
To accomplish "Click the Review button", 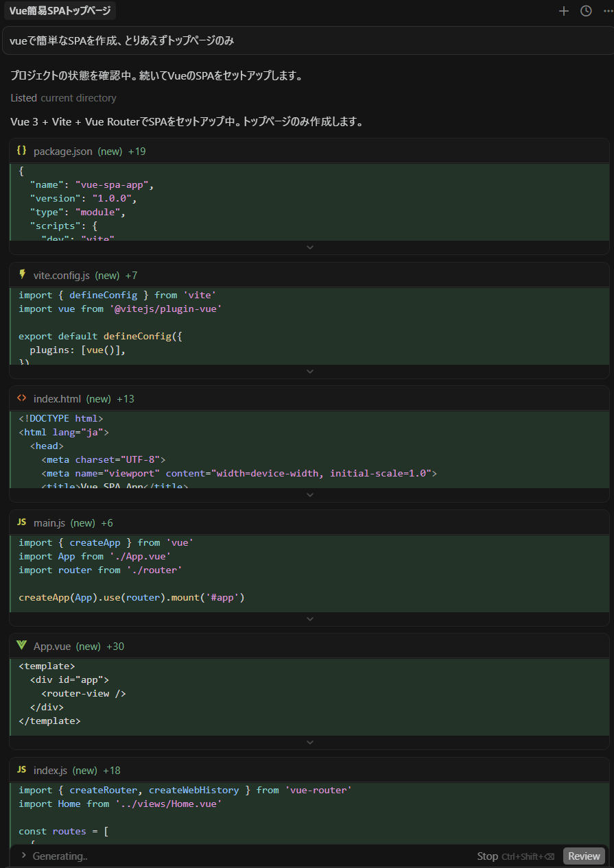I will click(584, 856).
